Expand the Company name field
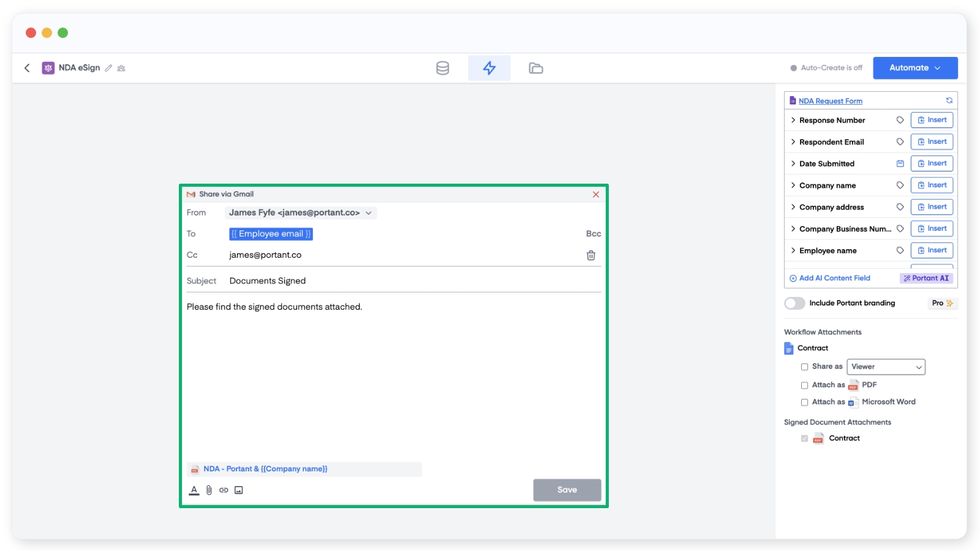 click(793, 185)
